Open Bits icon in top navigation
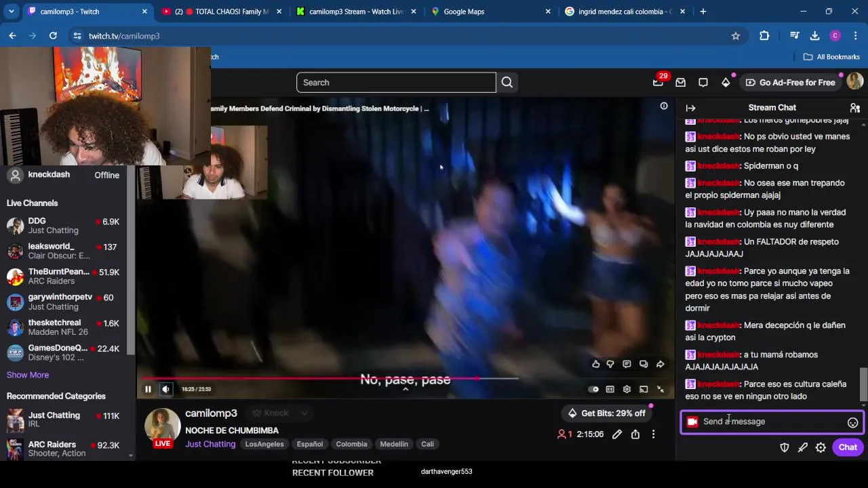Screen dimensions: 868x488 726,83
